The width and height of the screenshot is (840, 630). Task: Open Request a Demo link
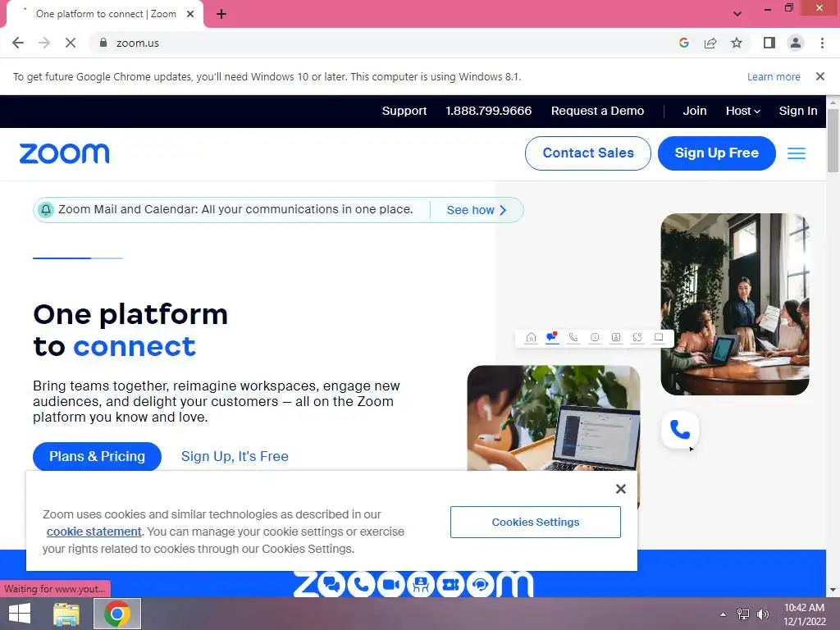pyautogui.click(x=597, y=111)
